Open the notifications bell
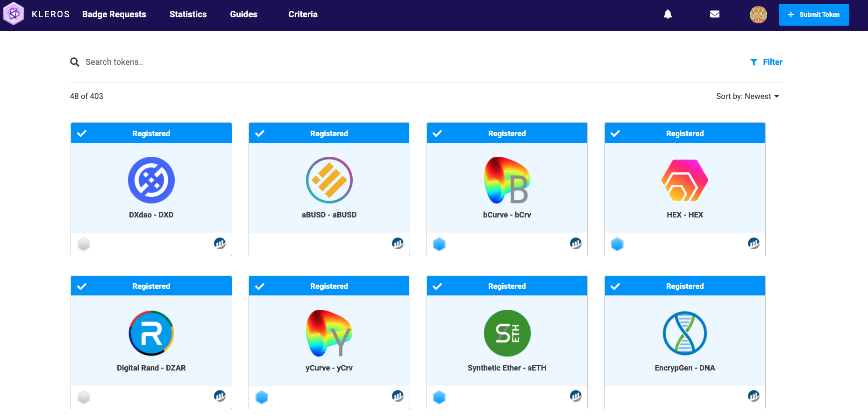Viewport: 868px width, 420px height. point(668,14)
